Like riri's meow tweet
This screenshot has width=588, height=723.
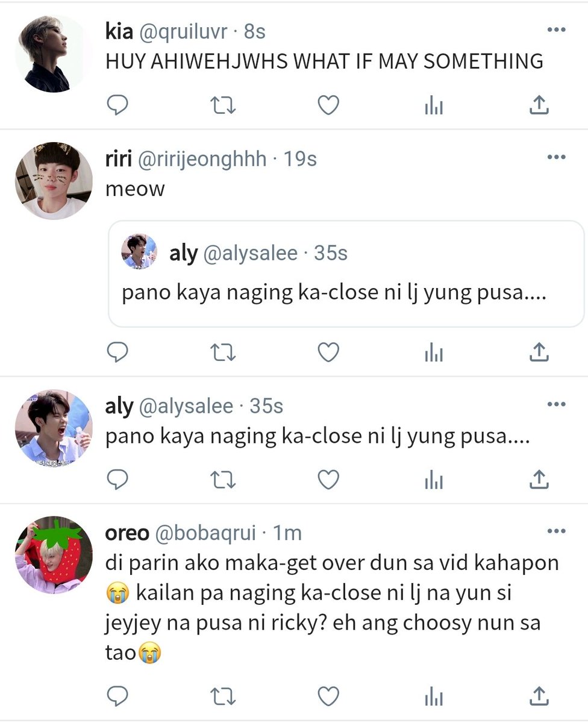coord(328,352)
